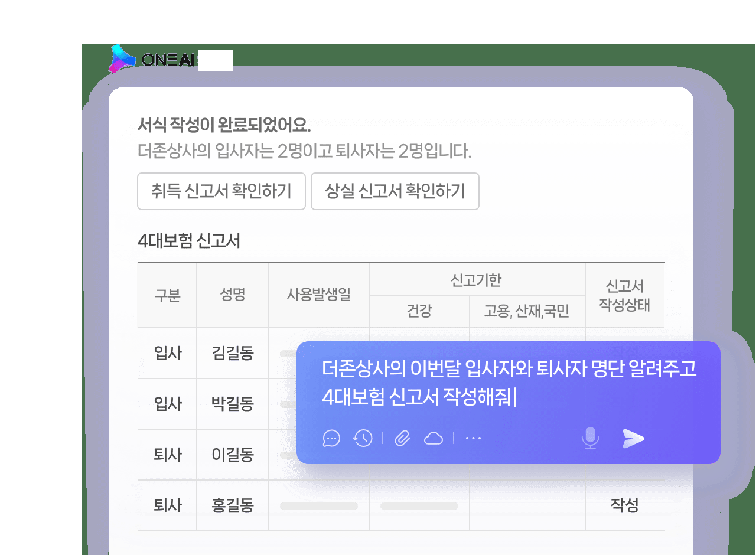Click 퇴사 in the 홍길동 row

click(168, 505)
